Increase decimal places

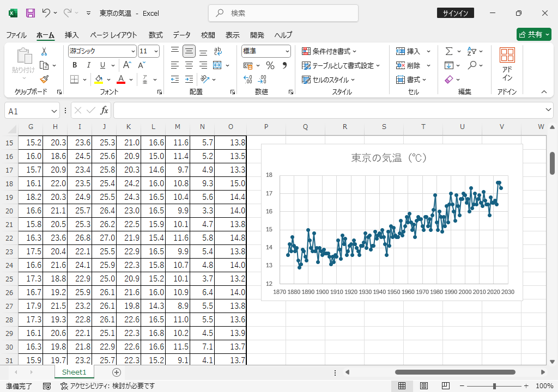click(248, 79)
